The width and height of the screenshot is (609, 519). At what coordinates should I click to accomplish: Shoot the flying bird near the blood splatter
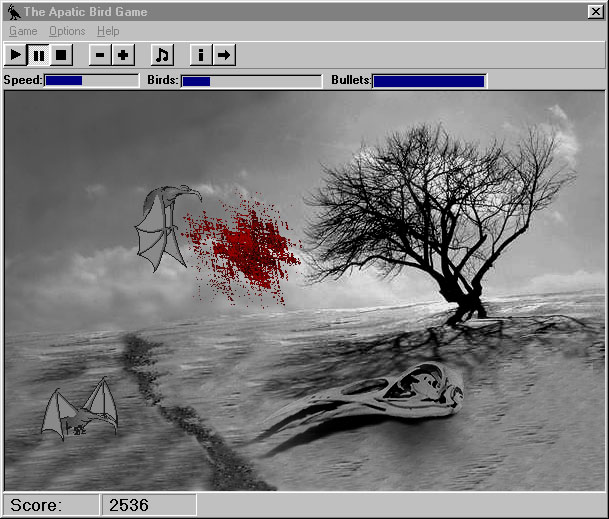point(167,227)
